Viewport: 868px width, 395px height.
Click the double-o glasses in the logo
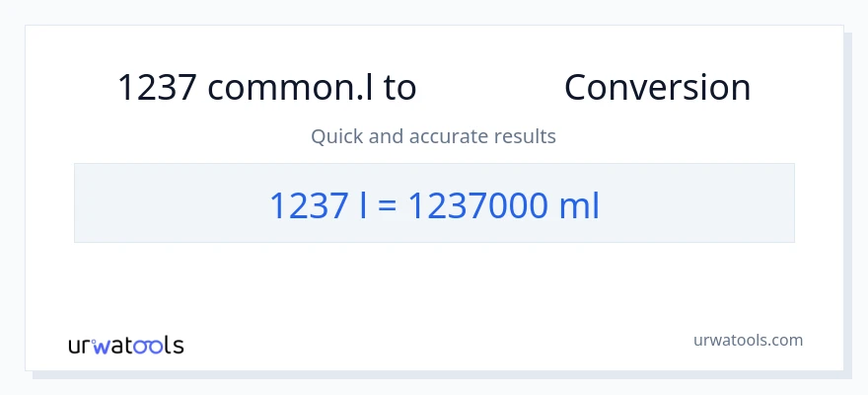(x=147, y=346)
